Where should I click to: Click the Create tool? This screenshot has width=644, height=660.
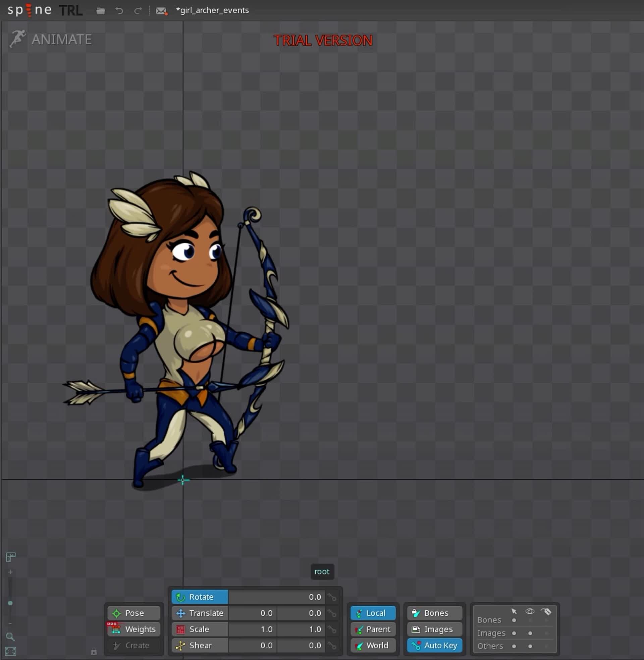click(x=134, y=645)
